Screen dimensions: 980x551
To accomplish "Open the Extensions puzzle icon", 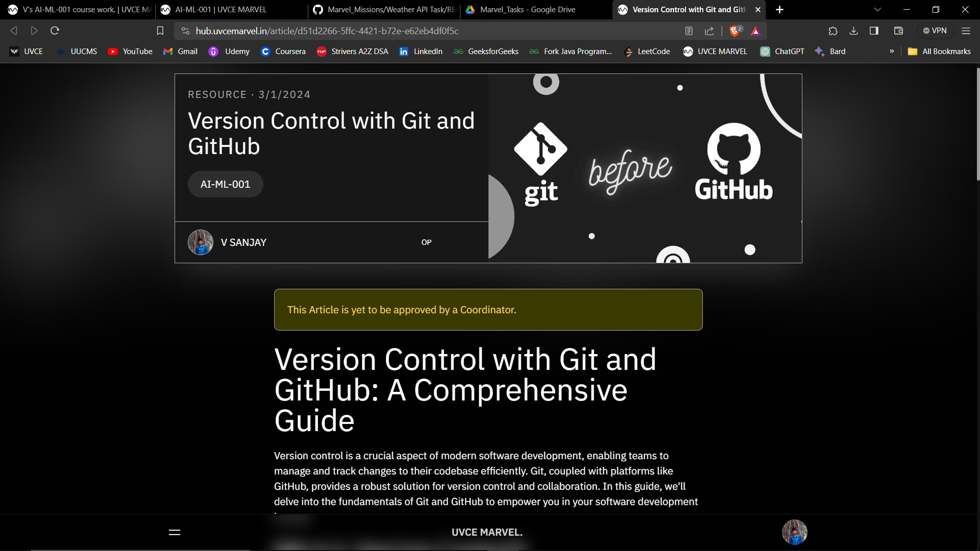I will click(x=833, y=31).
